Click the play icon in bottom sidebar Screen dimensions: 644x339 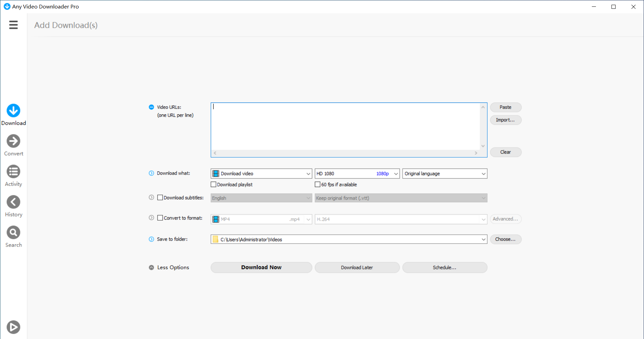(x=14, y=327)
